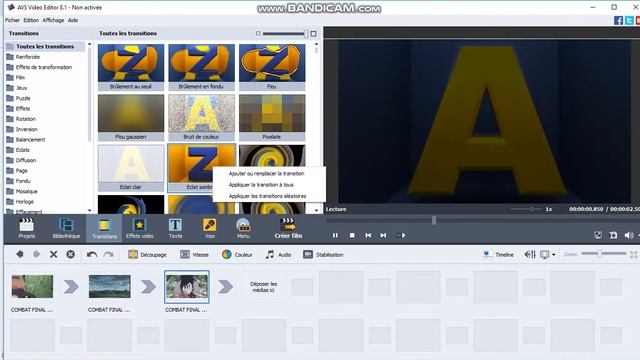The height and width of the screenshot is (360, 640).
Task: Select the Transitions section button
Action: point(104,228)
